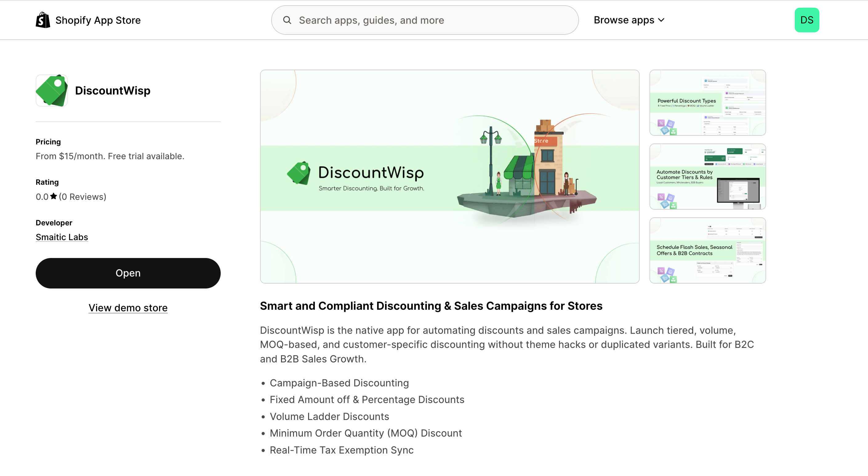Click the DiscountWisp app name heading

pos(113,90)
